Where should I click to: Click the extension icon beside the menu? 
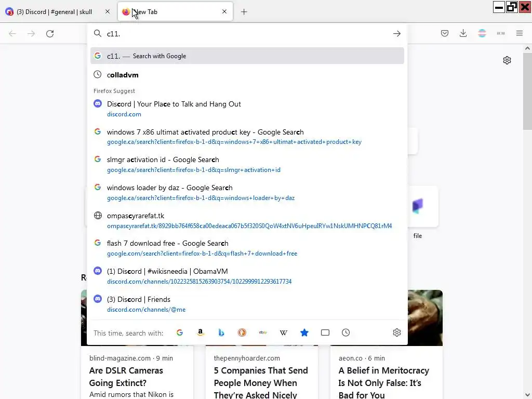pyautogui.click(x=501, y=33)
